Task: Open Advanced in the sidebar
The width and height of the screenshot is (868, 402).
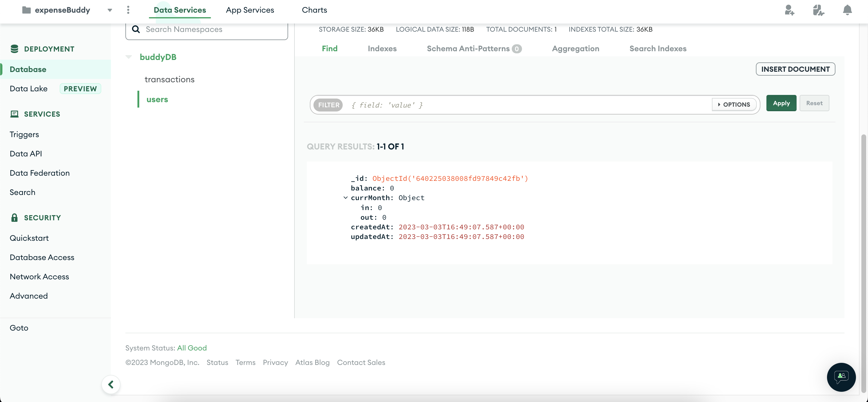Action: click(x=29, y=296)
